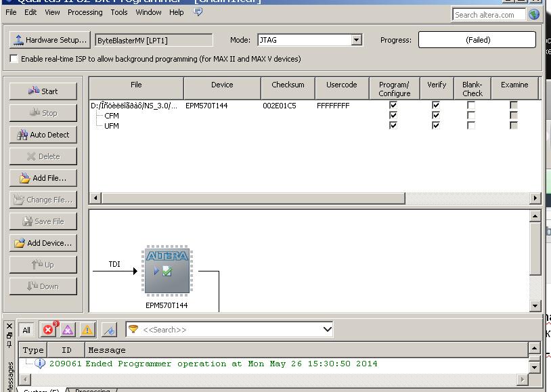Open the Tools menu
The height and width of the screenshot is (392, 551).
coord(118,12)
